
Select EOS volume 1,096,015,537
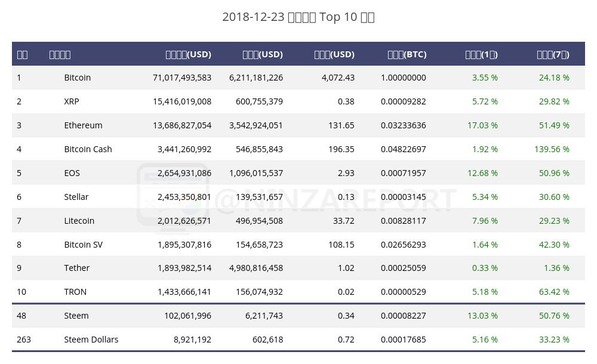click(x=256, y=173)
